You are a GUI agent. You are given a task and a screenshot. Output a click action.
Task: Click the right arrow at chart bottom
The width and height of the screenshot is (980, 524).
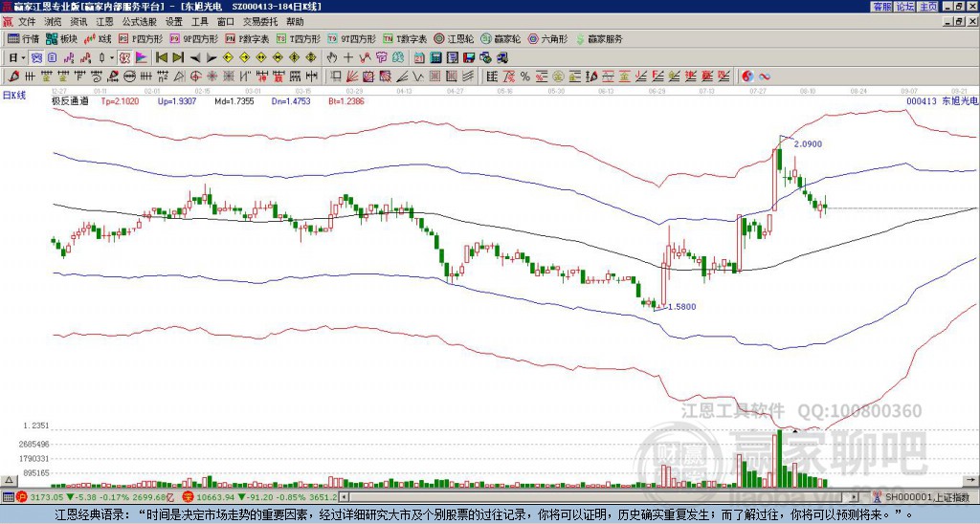pos(971,480)
